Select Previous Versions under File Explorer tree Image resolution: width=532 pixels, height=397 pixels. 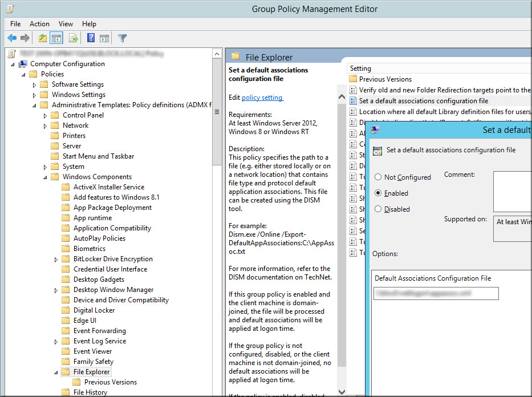coord(110,382)
